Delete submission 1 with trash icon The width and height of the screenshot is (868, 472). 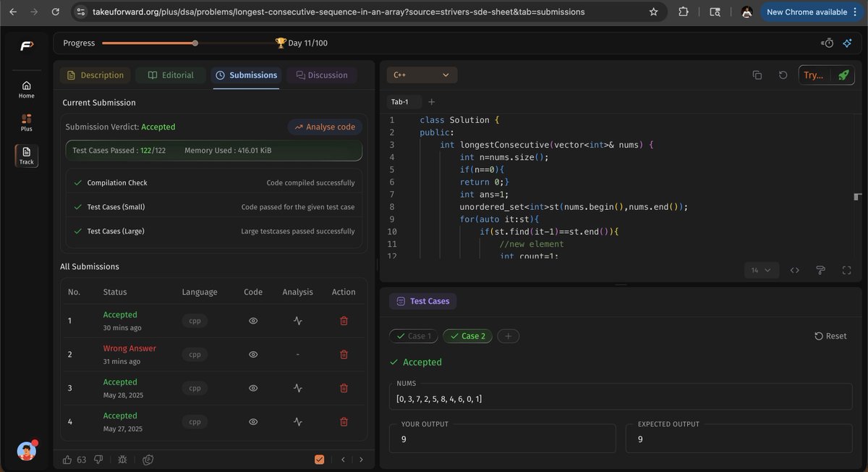click(344, 321)
